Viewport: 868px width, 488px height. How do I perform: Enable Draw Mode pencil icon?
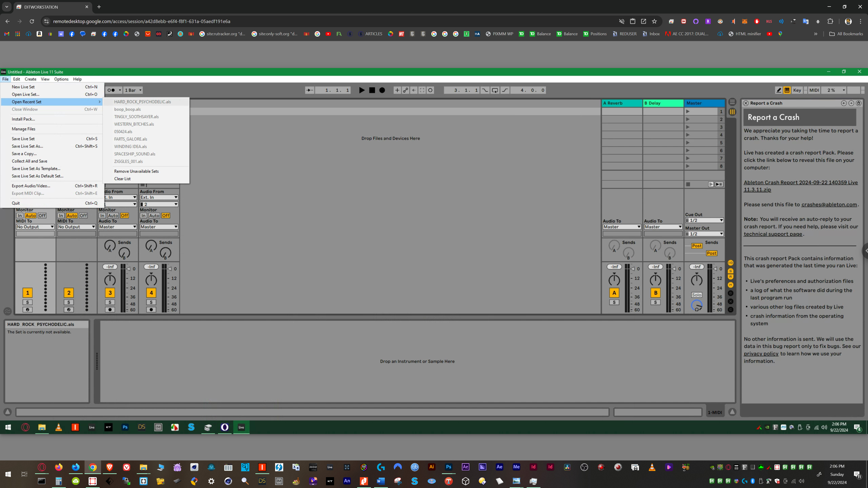coord(779,90)
